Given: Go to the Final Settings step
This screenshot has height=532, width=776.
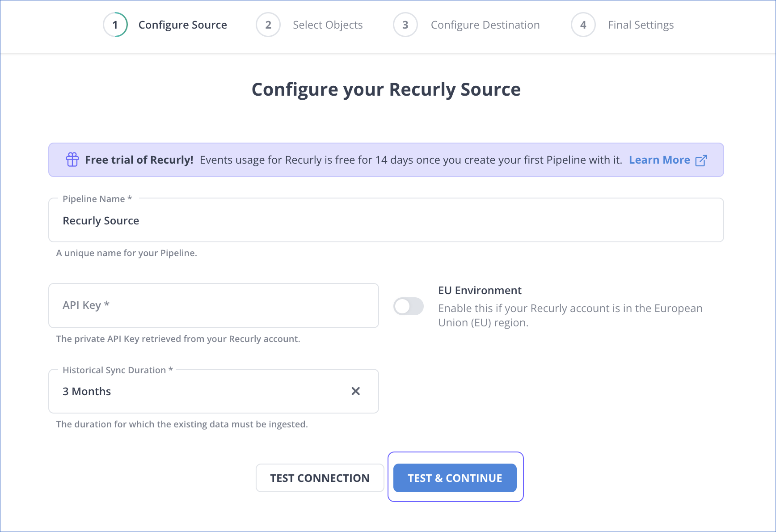Looking at the screenshot, I should click(x=641, y=25).
